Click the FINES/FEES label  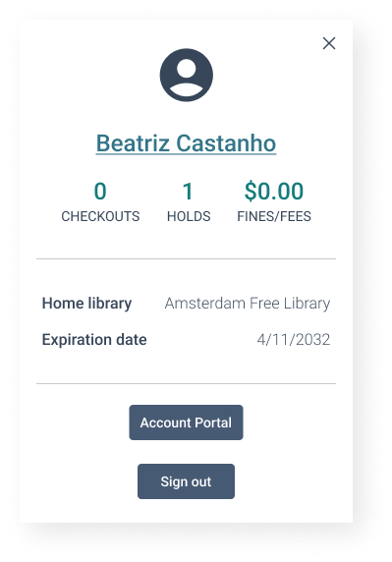[274, 216]
